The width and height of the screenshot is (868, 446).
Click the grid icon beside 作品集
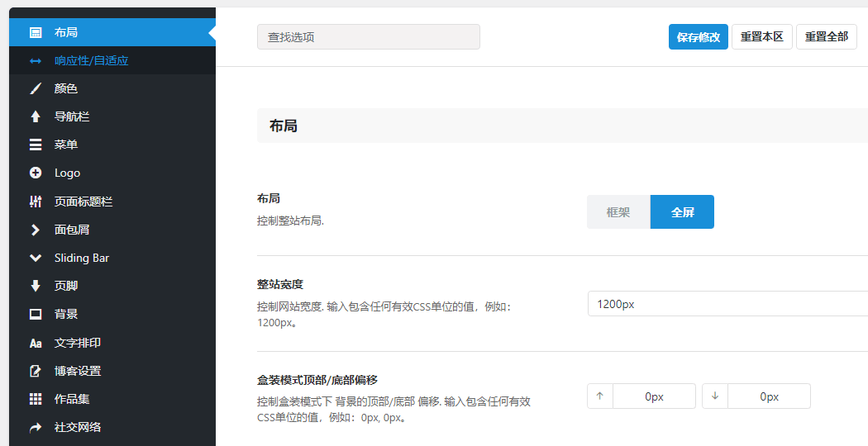click(36, 399)
